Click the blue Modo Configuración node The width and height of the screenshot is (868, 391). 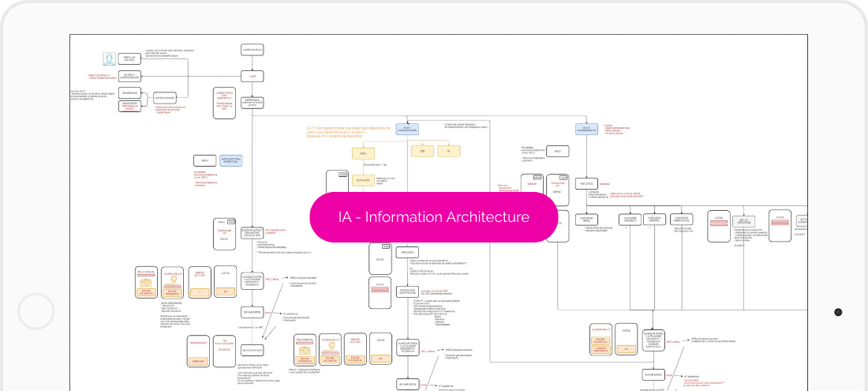coord(407,129)
